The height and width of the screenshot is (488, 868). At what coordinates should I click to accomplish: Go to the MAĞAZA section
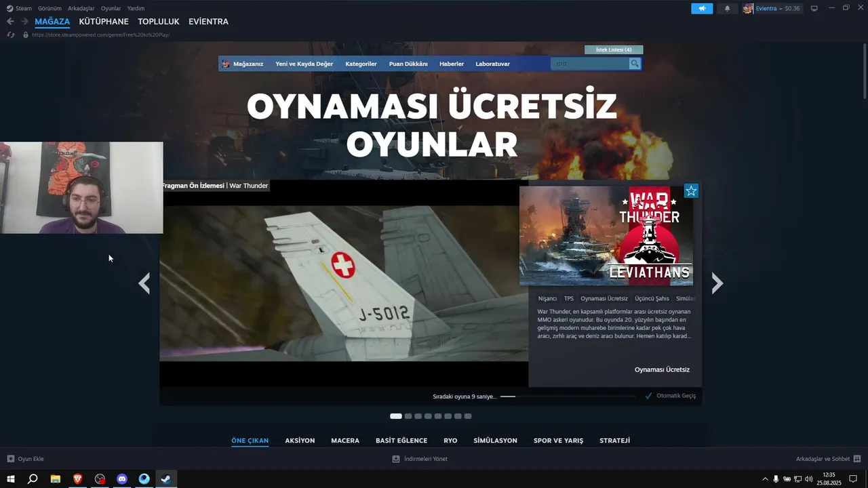click(x=52, y=22)
